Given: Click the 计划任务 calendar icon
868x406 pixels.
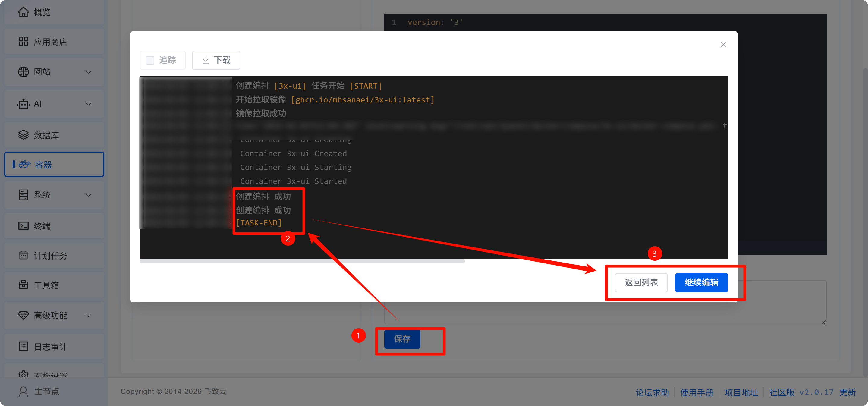Looking at the screenshot, I should tap(23, 255).
